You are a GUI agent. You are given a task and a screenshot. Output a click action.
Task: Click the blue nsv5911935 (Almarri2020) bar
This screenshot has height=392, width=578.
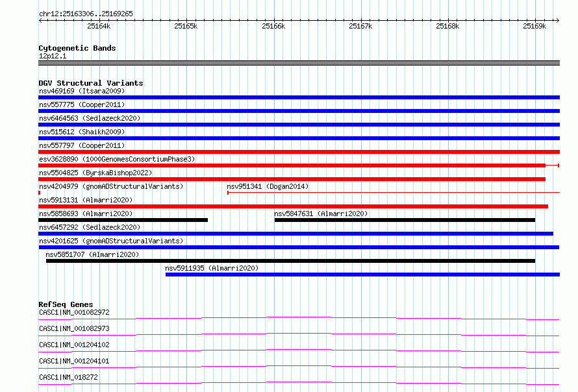tap(363, 275)
